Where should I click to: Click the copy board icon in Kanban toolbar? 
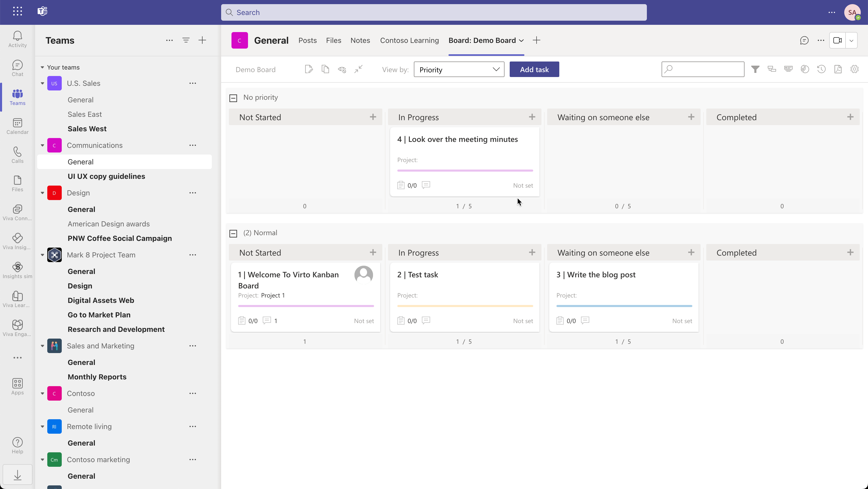tap(325, 70)
